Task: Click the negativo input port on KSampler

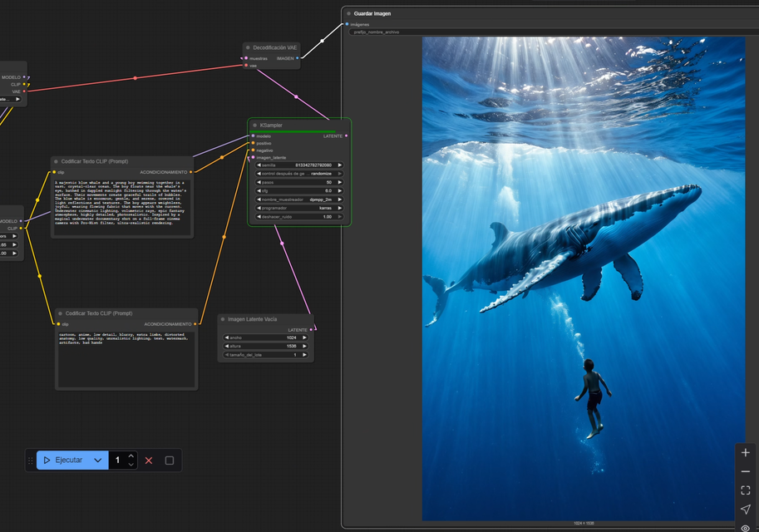Action: pos(254,150)
